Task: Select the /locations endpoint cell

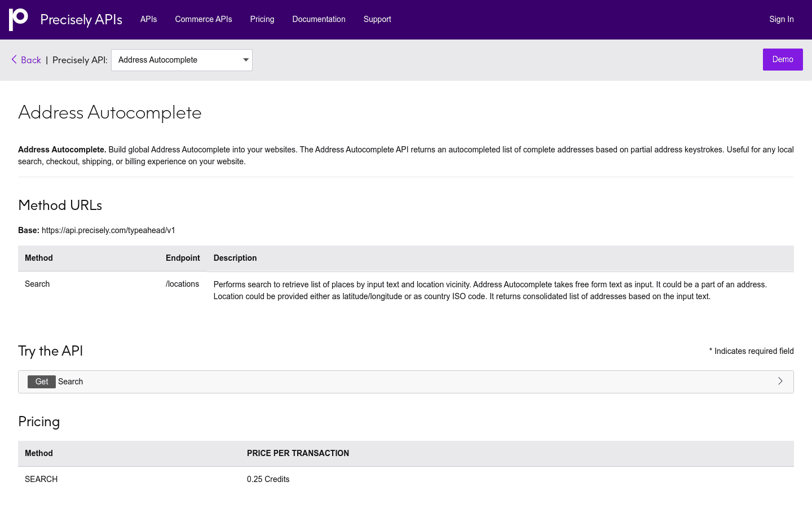Action: 182,284
